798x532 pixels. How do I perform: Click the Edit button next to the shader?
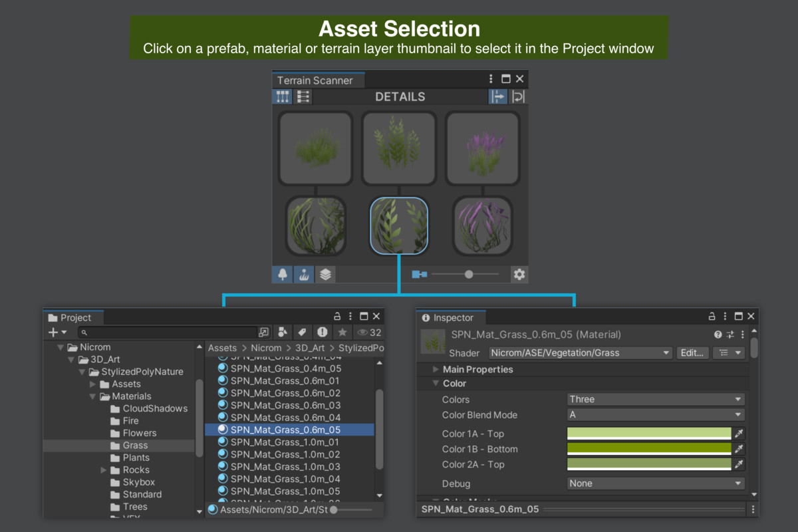pyautogui.click(x=692, y=353)
